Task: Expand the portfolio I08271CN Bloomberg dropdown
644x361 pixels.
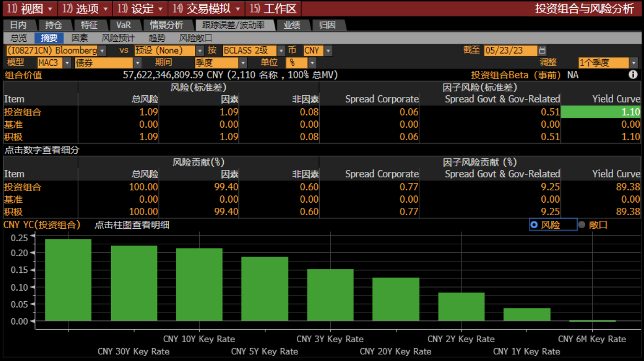Action: pos(102,51)
